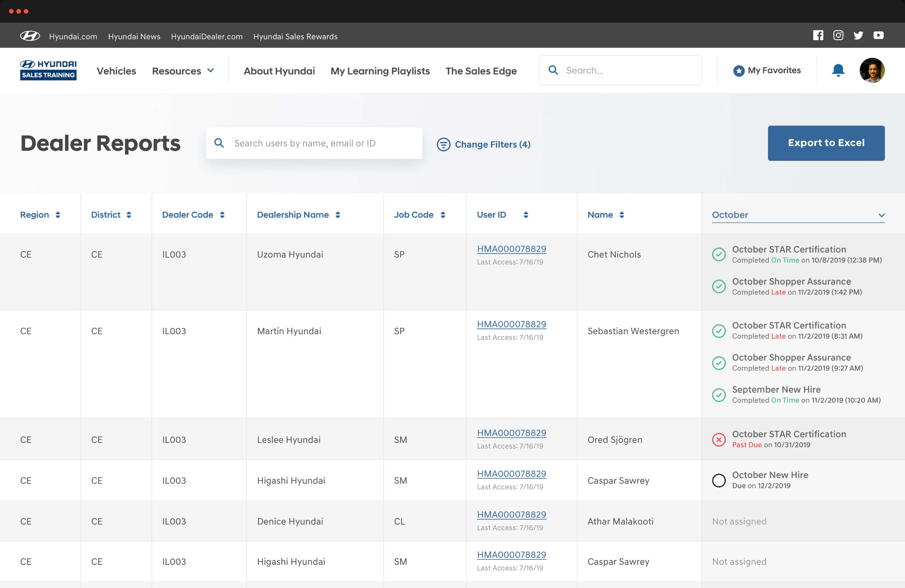Viewport: 905px width, 588px height.
Task: Sort by Dealer Code column arrows
Action: 222,215
